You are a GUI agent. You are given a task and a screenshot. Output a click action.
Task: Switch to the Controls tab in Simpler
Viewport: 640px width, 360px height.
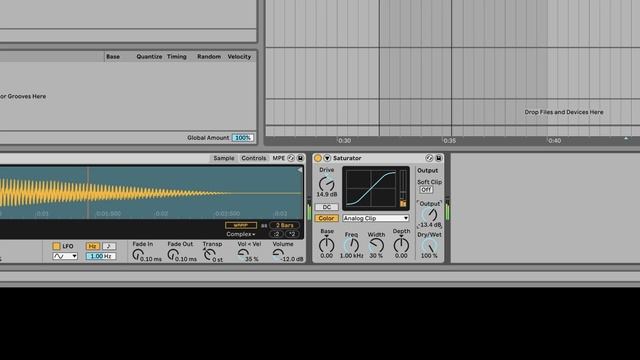pos(253,158)
